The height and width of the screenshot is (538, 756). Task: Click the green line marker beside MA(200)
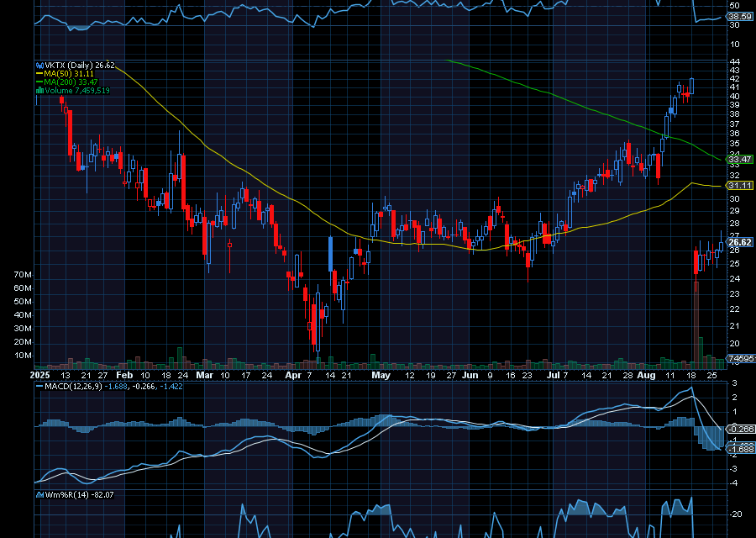point(40,82)
